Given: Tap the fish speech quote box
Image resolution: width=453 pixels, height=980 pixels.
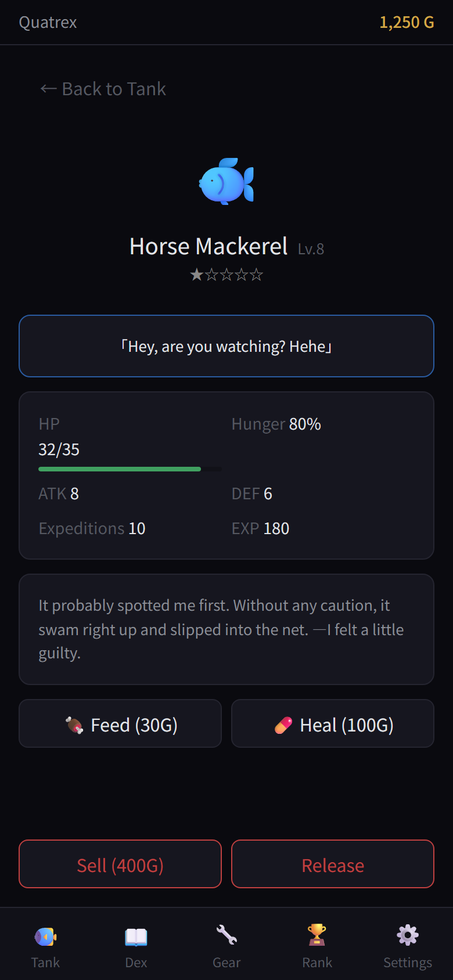Looking at the screenshot, I should [227, 346].
